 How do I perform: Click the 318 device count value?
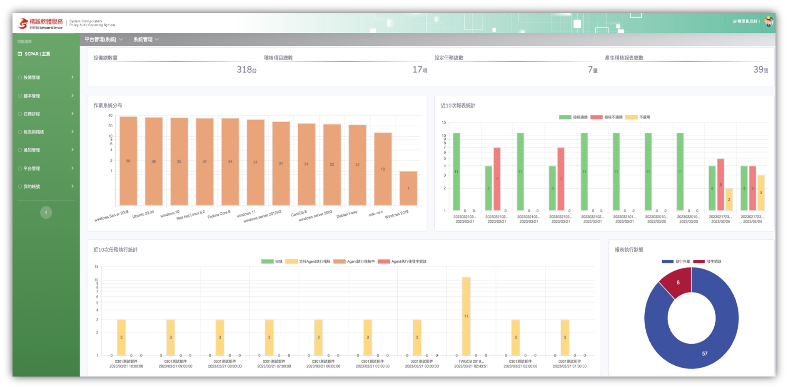pos(247,70)
